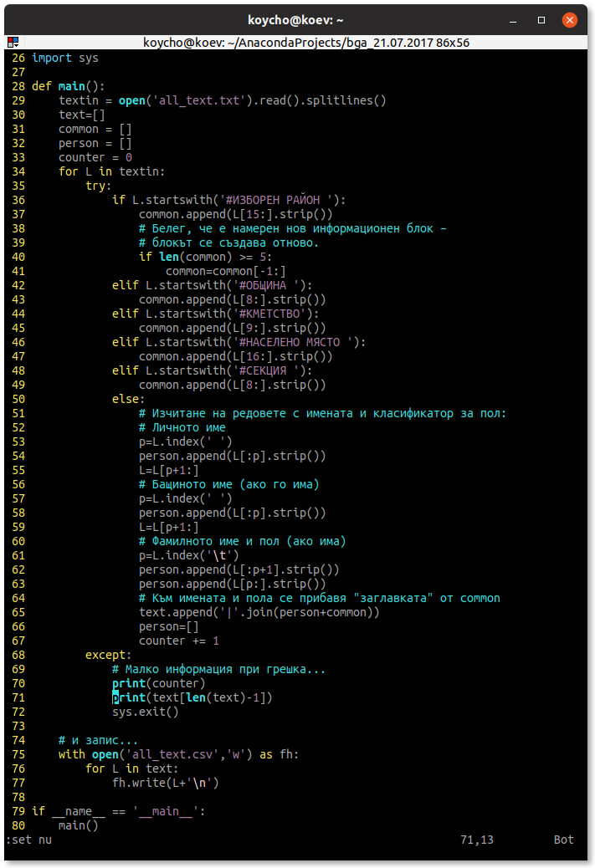
Task: Click comment beginning '# Изчитане на редовете'
Action: tap(322, 414)
